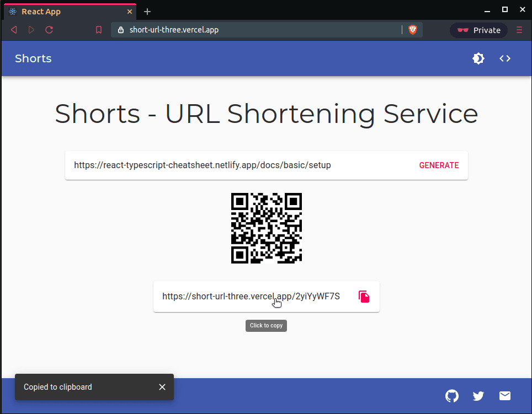Dismiss the Copied to clipboard notification
This screenshot has width=532, height=414.
coord(162,387)
